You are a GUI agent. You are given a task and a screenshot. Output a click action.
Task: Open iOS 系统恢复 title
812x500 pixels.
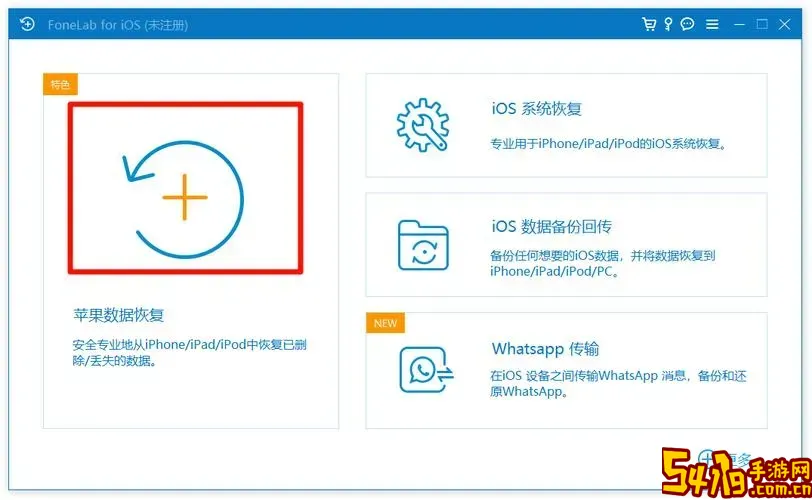(x=536, y=109)
